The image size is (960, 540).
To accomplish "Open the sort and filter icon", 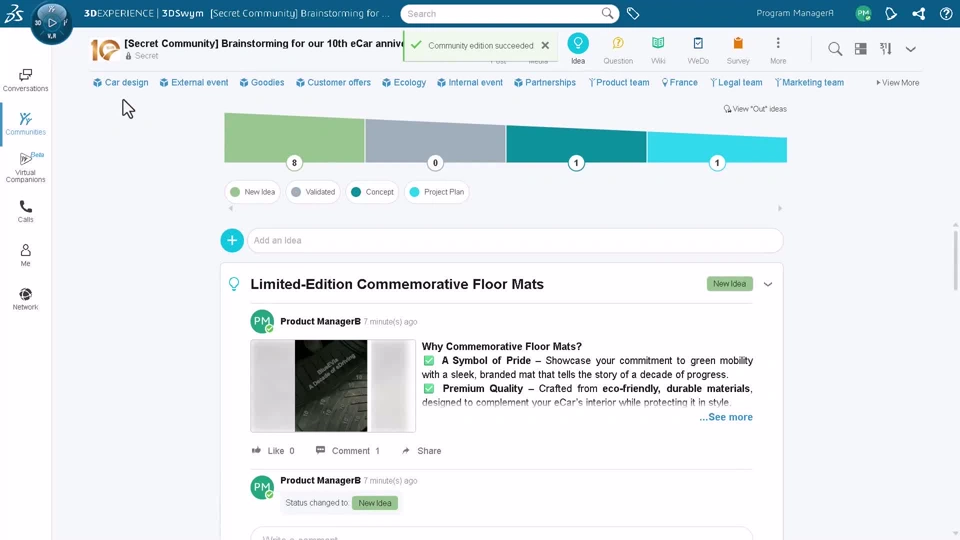I will (885, 49).
